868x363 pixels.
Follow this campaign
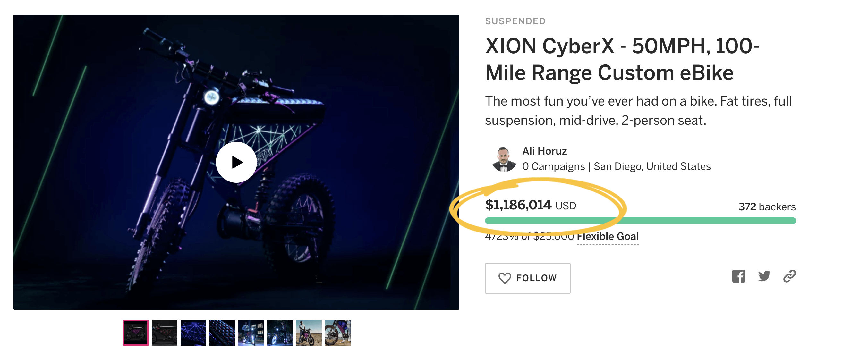[x=527, y=278]
